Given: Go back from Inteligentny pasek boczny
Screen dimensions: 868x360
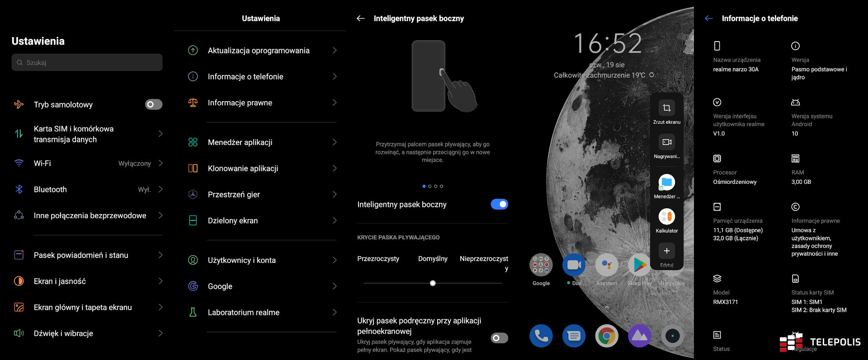Looking at the screenshot, I should [360, 19].
